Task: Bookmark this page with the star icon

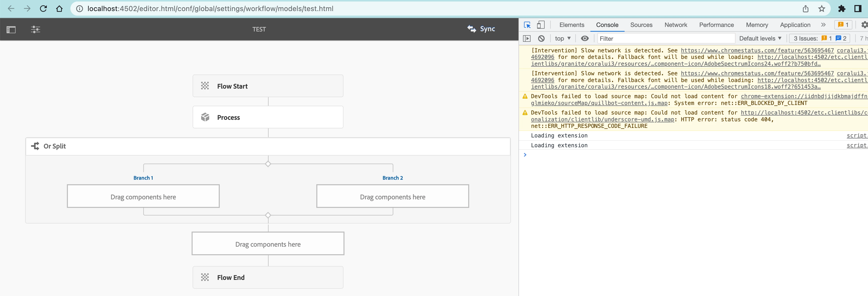Action: tap(821, 9)
